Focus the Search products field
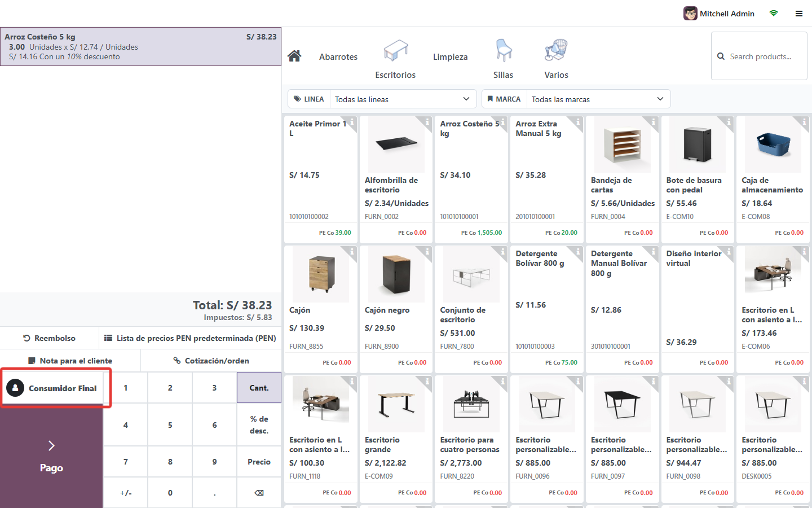Screen dimensions: 812x508 click(x=759, y=56)
